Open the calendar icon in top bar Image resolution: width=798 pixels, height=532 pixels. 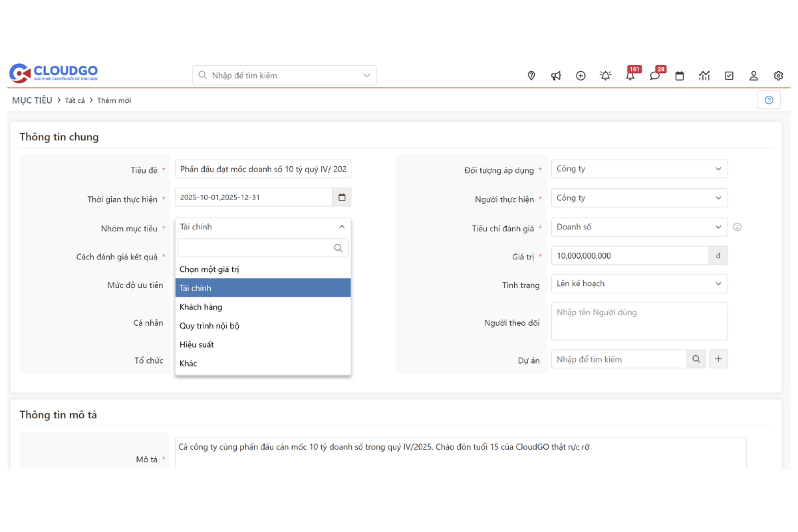[x=680, y=76]
